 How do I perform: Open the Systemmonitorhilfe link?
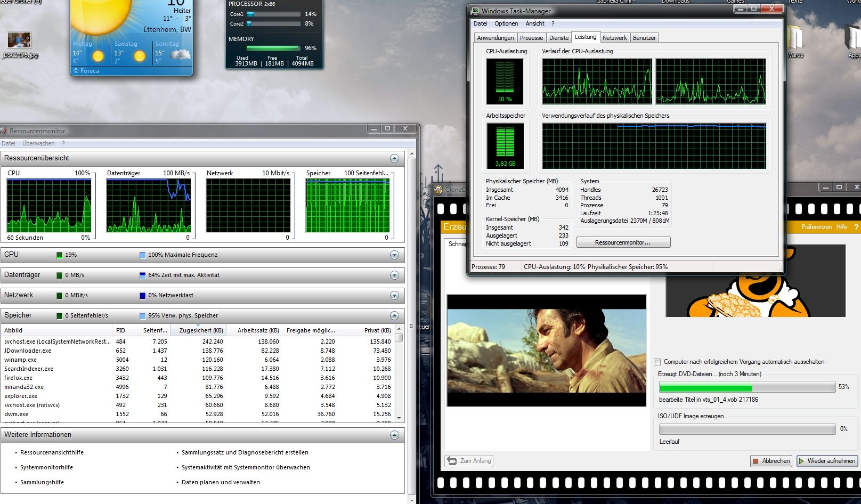pyautogui.click(x=46, y=467)
